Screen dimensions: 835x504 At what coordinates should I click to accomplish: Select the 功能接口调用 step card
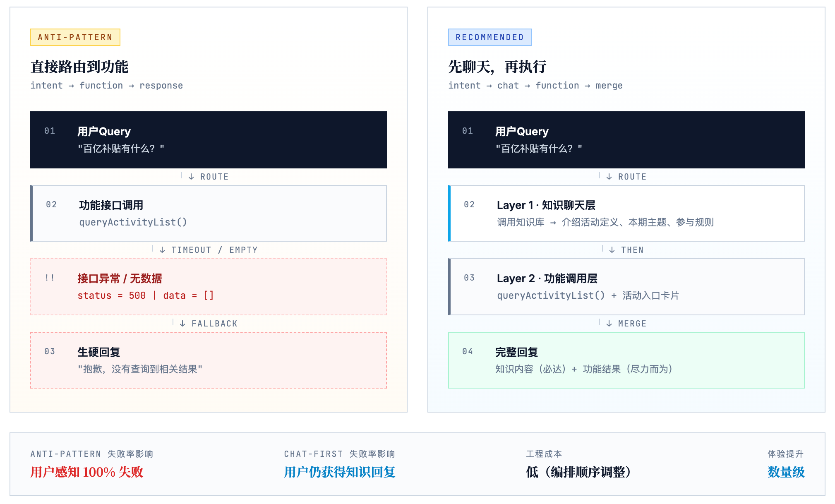tap(209, 213)
